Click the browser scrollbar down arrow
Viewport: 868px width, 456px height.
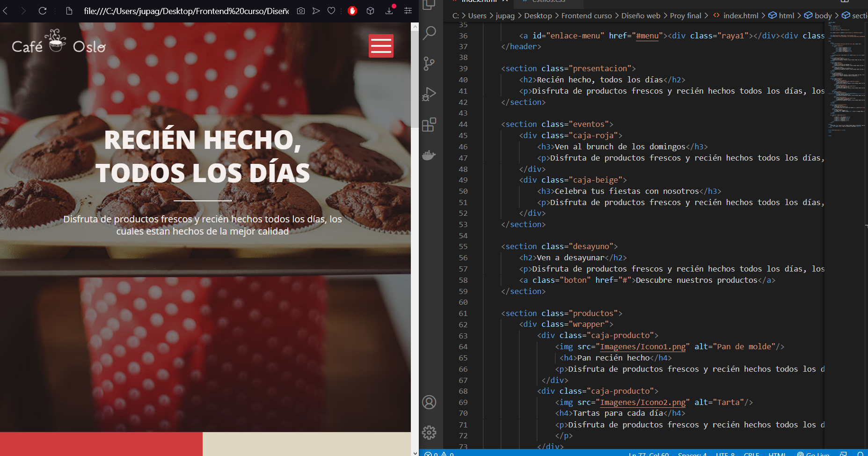[415, 453]
